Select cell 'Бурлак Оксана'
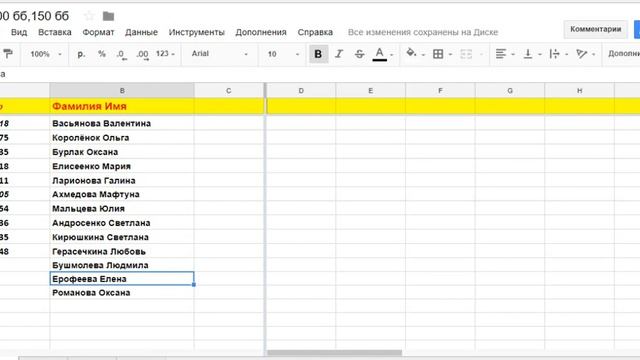This screenshot has height=360, width=640. (122, 152)
